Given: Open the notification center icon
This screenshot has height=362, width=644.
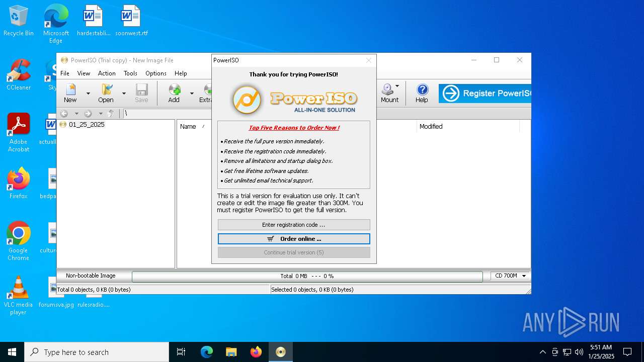Looking at the screenshot, I should point(627,352).
